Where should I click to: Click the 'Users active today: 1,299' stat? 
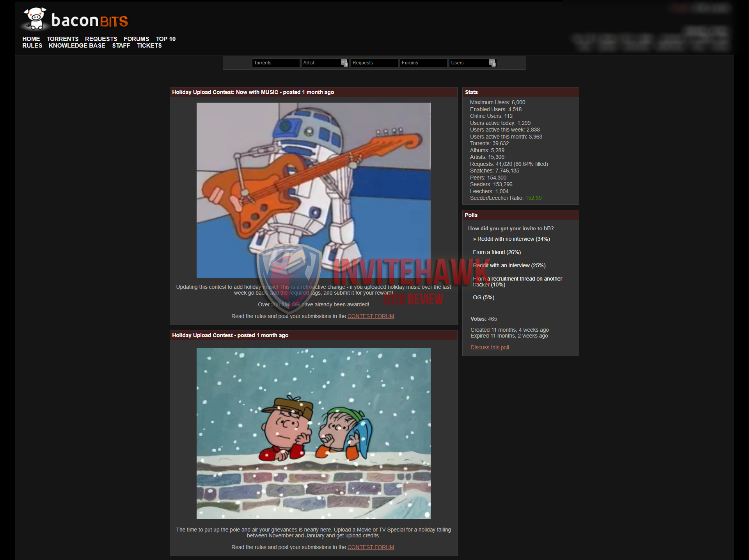pyautogui.click(x=500, y=123)
